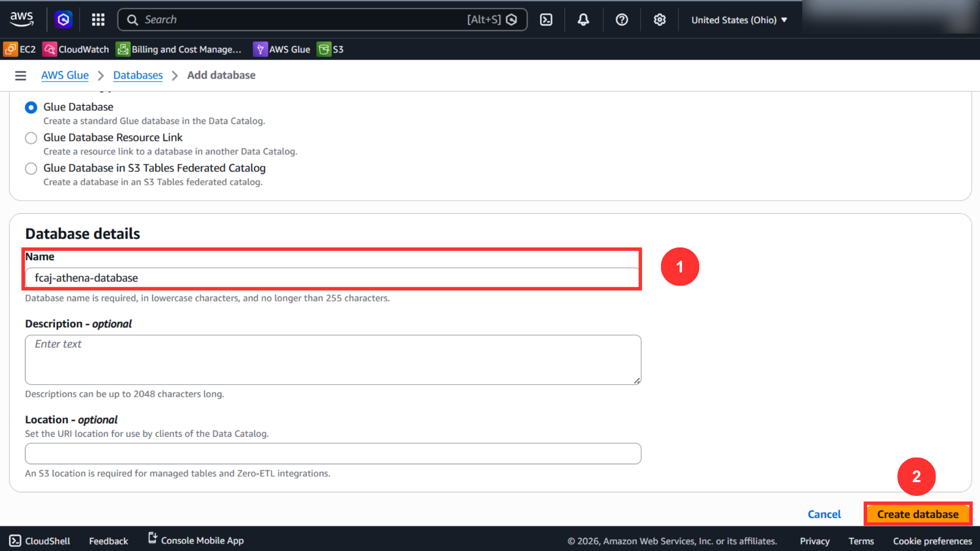Open the AWS Glue favorites shortcut
This screenshot has height=551, width=980.
(x=282, y=49)
